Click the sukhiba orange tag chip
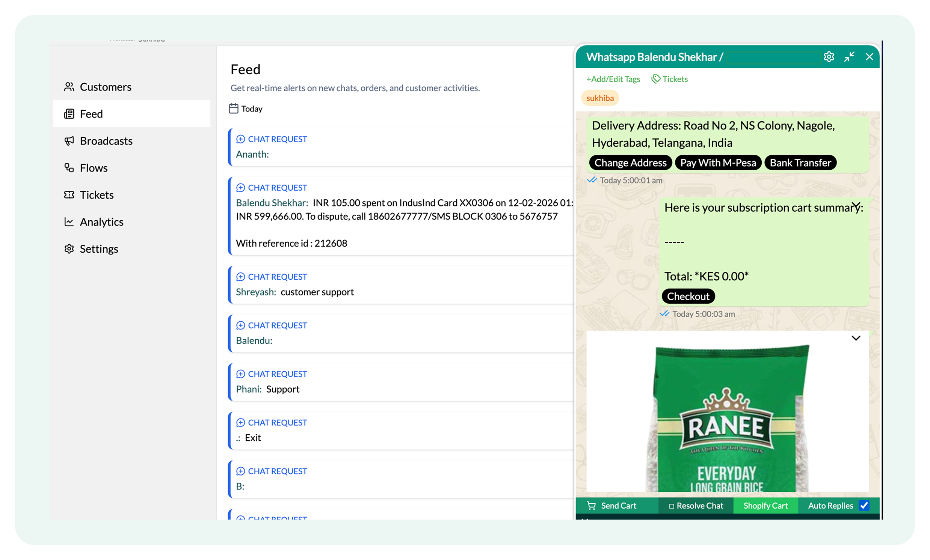This screenshot has height=560, width=930. 600,98
